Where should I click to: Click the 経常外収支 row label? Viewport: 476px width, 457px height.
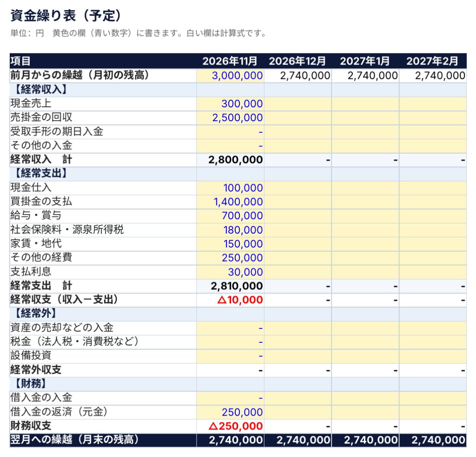[36, 370]
